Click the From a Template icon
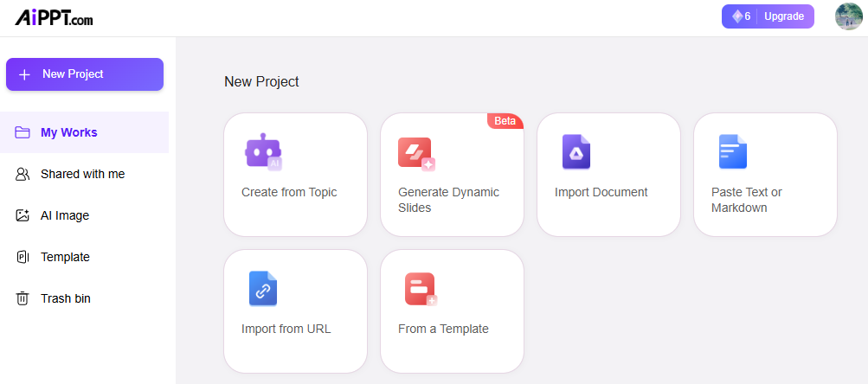The width and height of the screenshot is (868, 384). pos(421,290)
